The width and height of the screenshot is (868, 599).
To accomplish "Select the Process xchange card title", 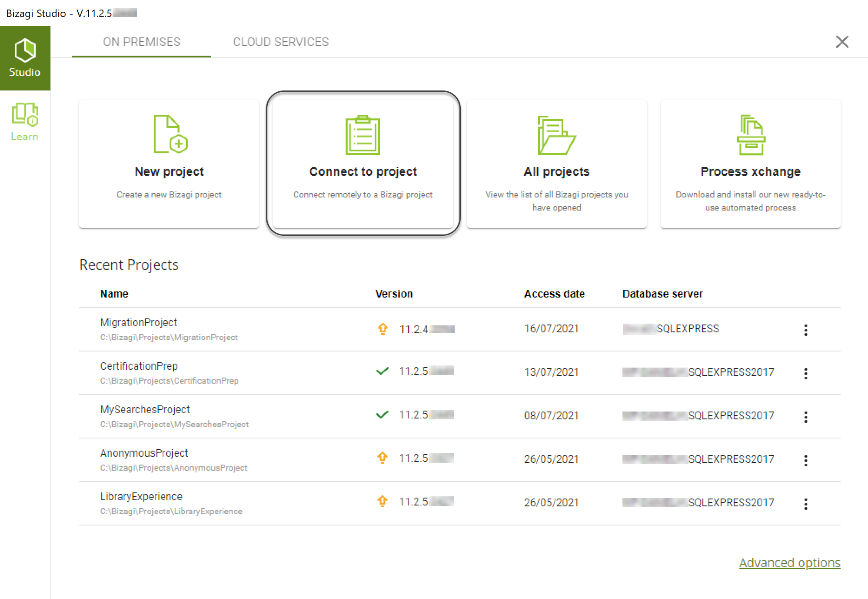I will [751, 171].
